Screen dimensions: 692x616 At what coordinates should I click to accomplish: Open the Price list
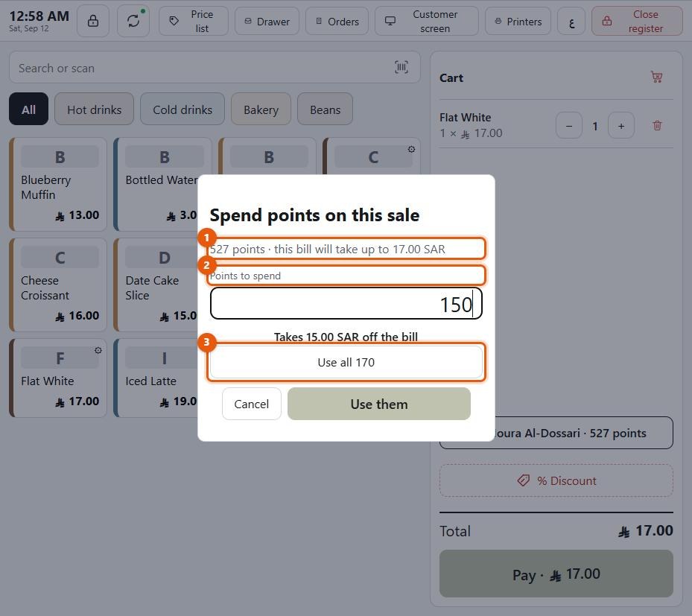(x=194, y=21)
